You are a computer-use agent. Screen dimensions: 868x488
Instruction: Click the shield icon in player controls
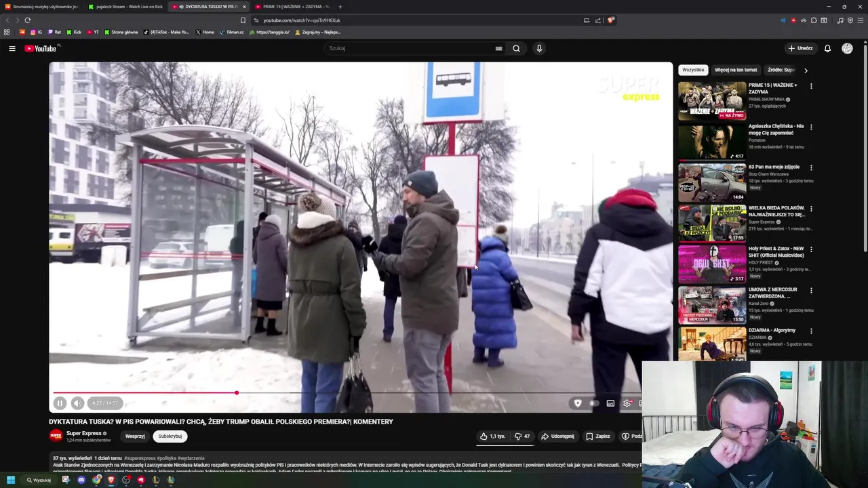pos(578,403)
